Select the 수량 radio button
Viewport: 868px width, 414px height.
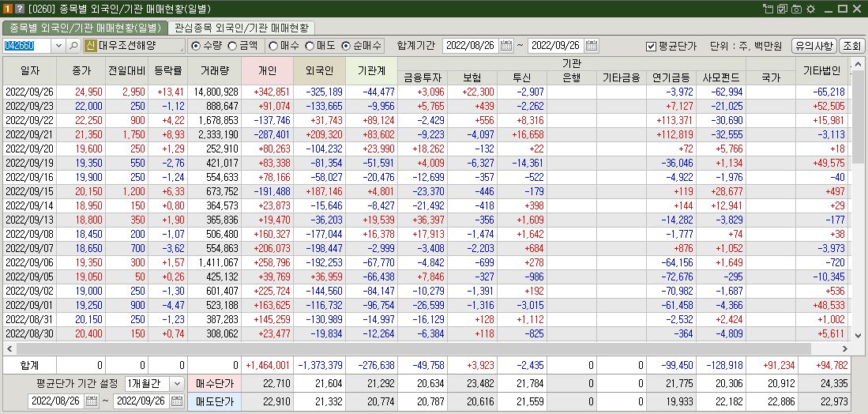click(196, 46)
